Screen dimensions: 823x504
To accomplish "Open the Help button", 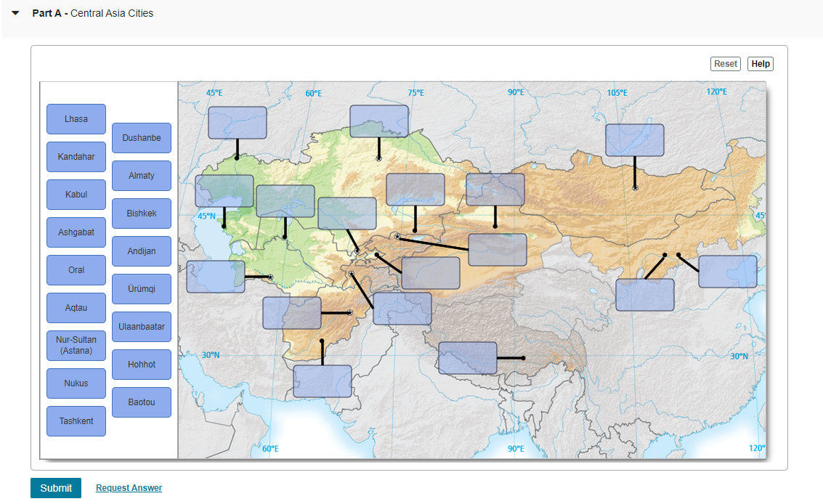I will [760, 63].
